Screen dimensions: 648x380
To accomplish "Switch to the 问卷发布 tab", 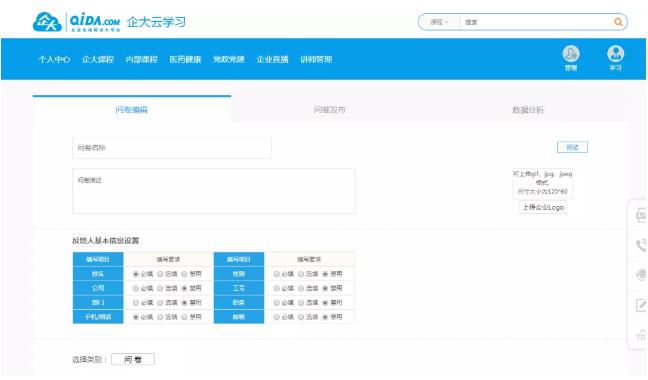I will pos(330,109).
